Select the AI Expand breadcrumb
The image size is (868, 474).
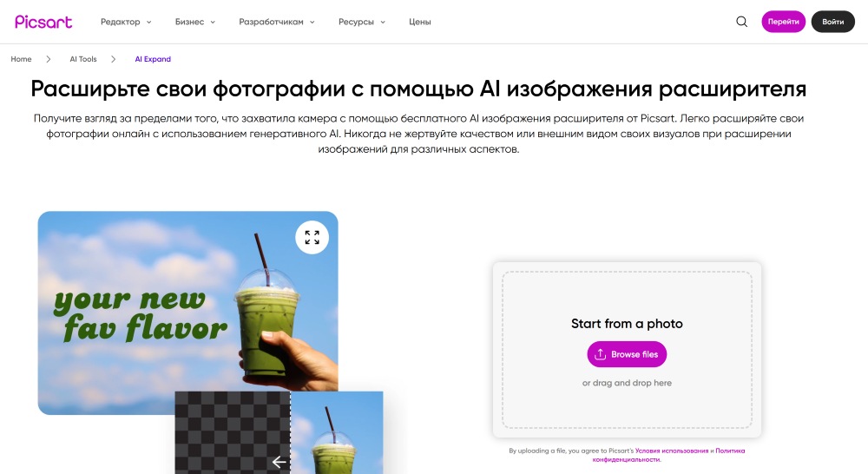[x=153, y=59]
